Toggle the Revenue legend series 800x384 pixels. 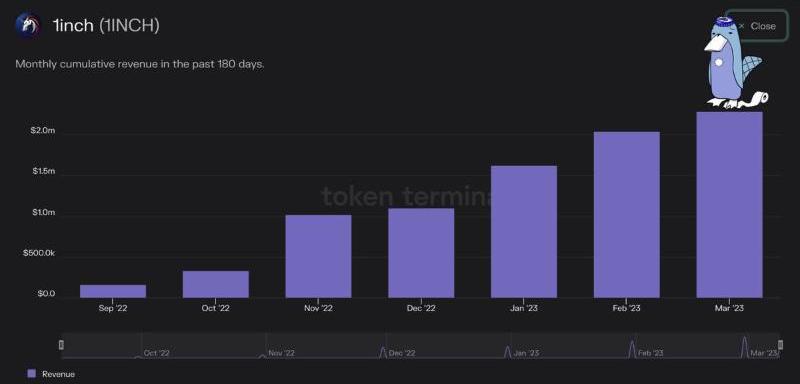click(51, 374)
